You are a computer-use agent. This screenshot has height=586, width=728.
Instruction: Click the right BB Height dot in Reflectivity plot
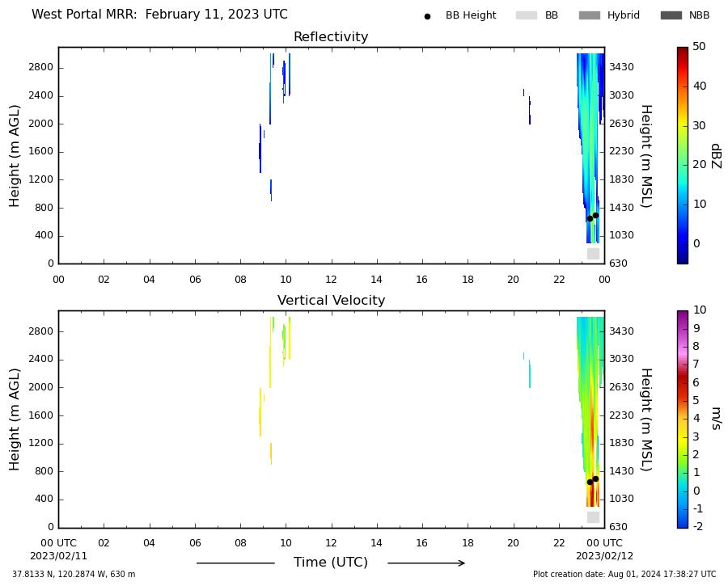(x=595, y=215)
